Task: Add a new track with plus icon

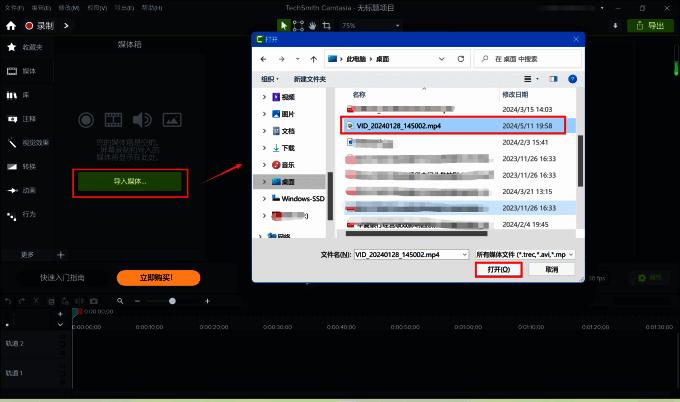Action: (x=60, y=314)
